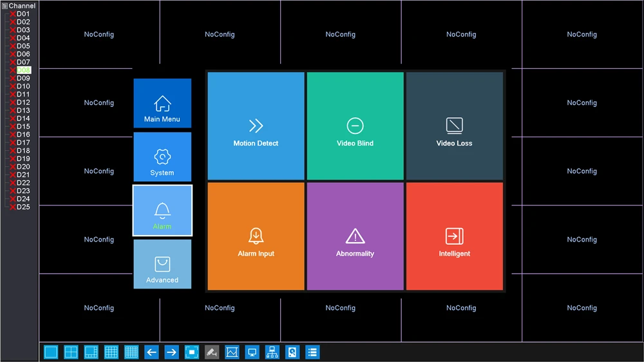Open Main Menu home tile

coord(162,103)
